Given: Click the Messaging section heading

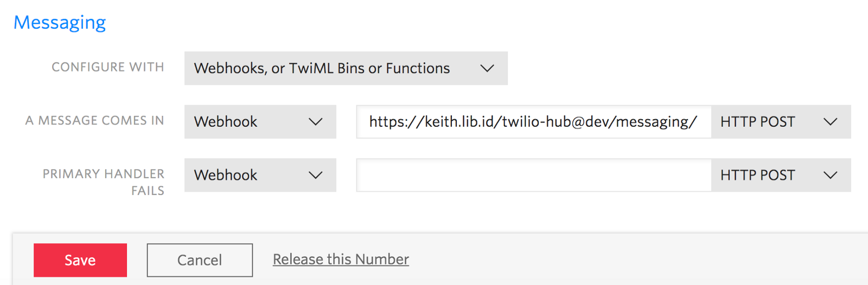Looking at the screenshot, I should 60,22.
